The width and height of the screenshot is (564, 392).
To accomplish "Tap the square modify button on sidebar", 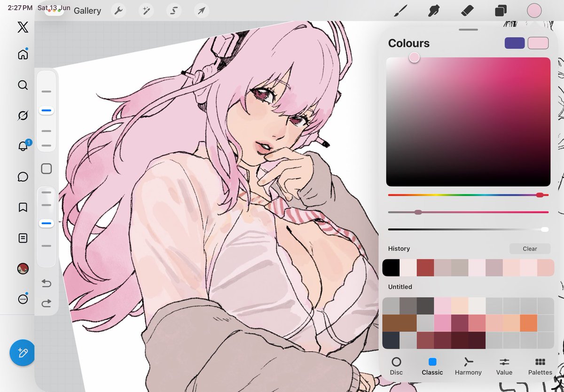I will point(47,168).
